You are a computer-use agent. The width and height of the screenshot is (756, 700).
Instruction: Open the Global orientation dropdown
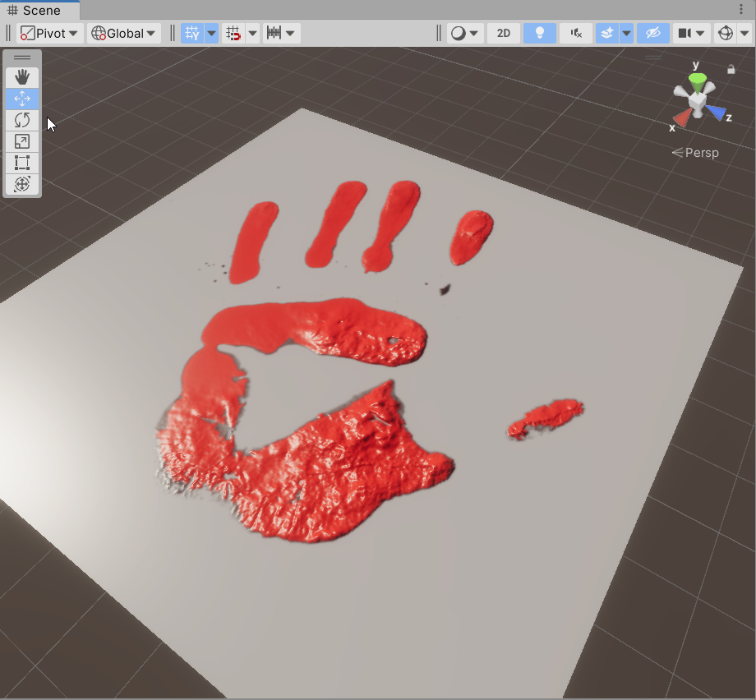coord(122,33)
